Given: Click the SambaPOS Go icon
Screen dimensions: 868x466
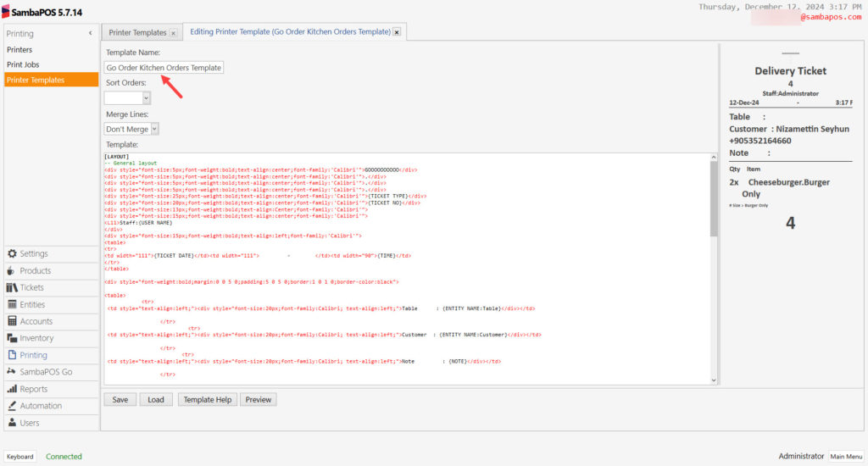Looking at the screenshot, I should coord(11,371).
